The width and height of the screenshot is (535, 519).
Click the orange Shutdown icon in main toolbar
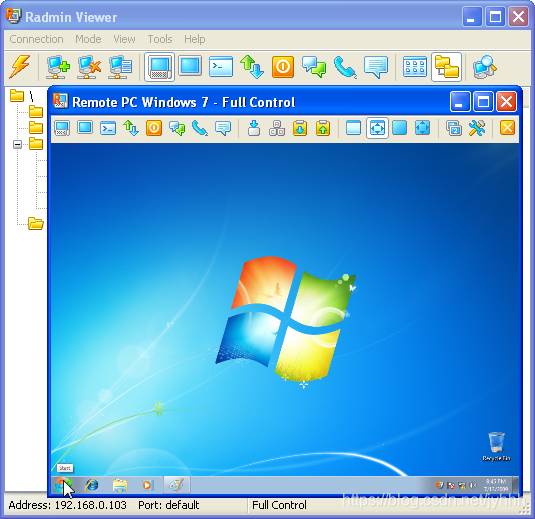pyautogui.click(x=283, y=67)
